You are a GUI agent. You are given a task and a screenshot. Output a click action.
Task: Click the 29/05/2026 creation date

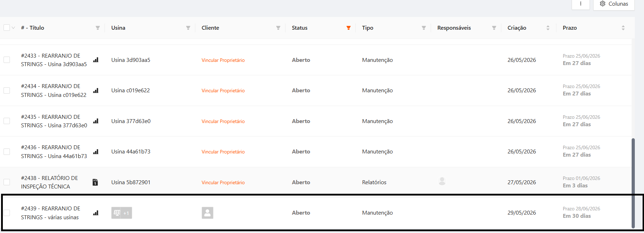(522, 213)
